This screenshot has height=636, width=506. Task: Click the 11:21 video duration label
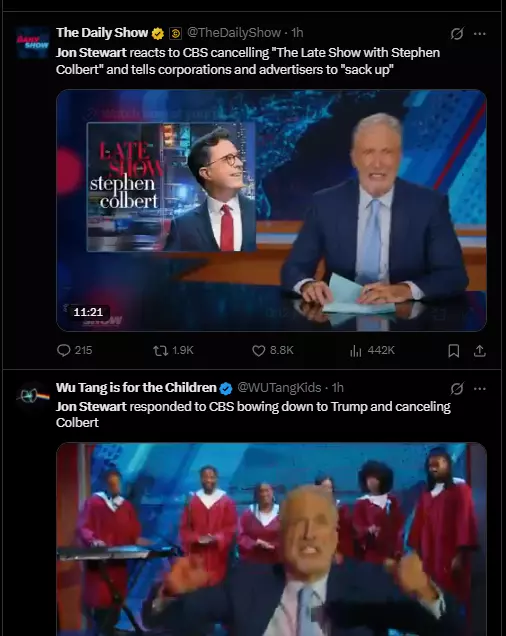(88, 312)
